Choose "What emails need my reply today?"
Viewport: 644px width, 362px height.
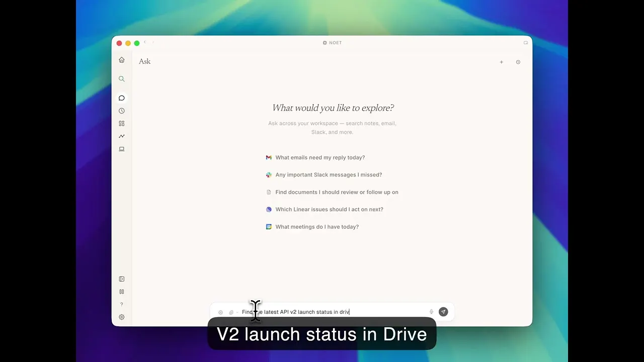tap(315, 157)
